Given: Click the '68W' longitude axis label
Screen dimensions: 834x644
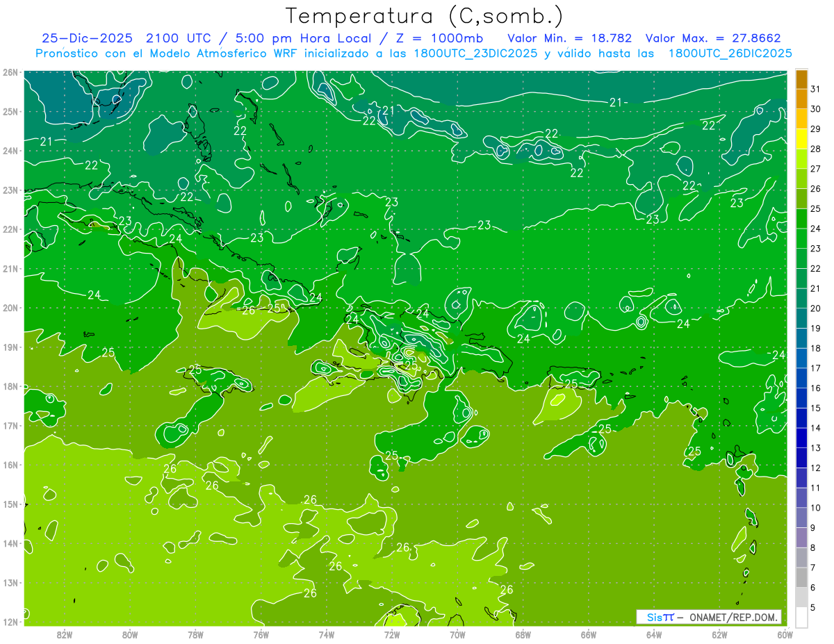Looking at the screenshot, I should pos(523,634).
